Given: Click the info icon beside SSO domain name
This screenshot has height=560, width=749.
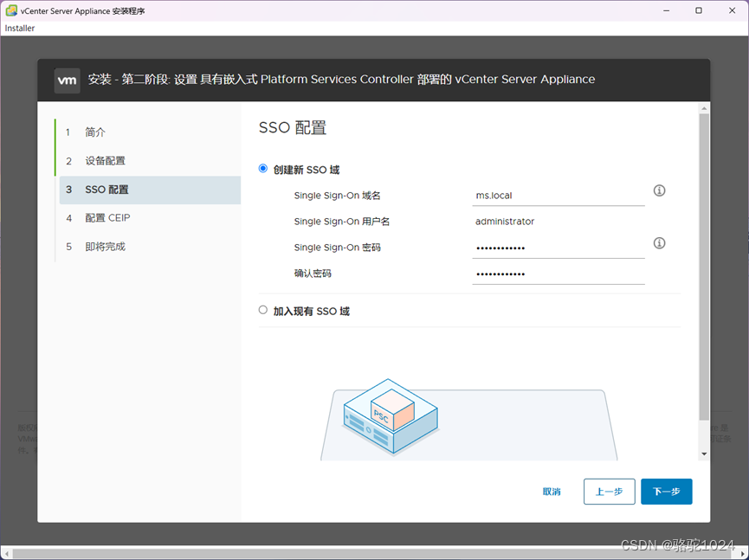Looking at the screenshot, I should [x=659, y=190].
